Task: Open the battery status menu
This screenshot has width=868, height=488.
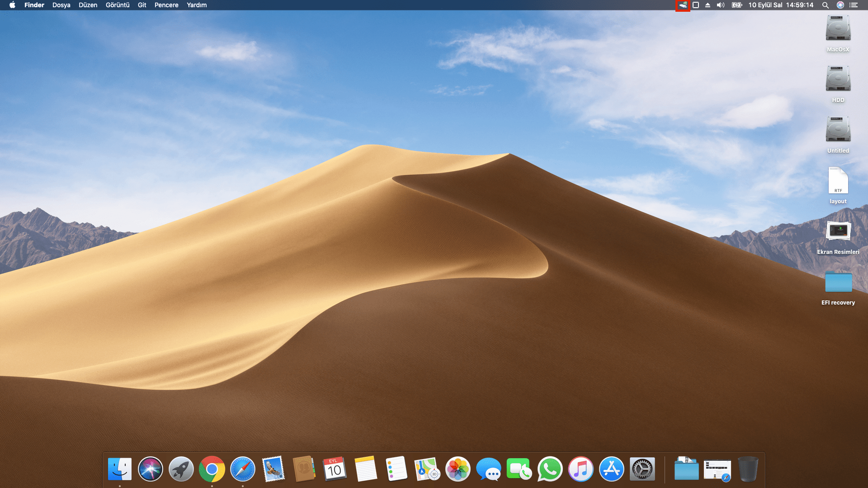Action: [x=737, y=5]
